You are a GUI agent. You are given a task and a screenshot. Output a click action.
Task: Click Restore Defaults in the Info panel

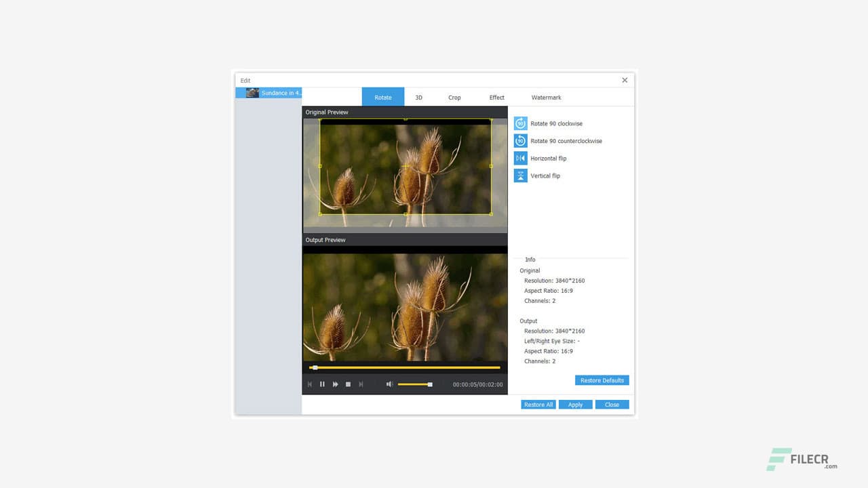coord(601,380)
